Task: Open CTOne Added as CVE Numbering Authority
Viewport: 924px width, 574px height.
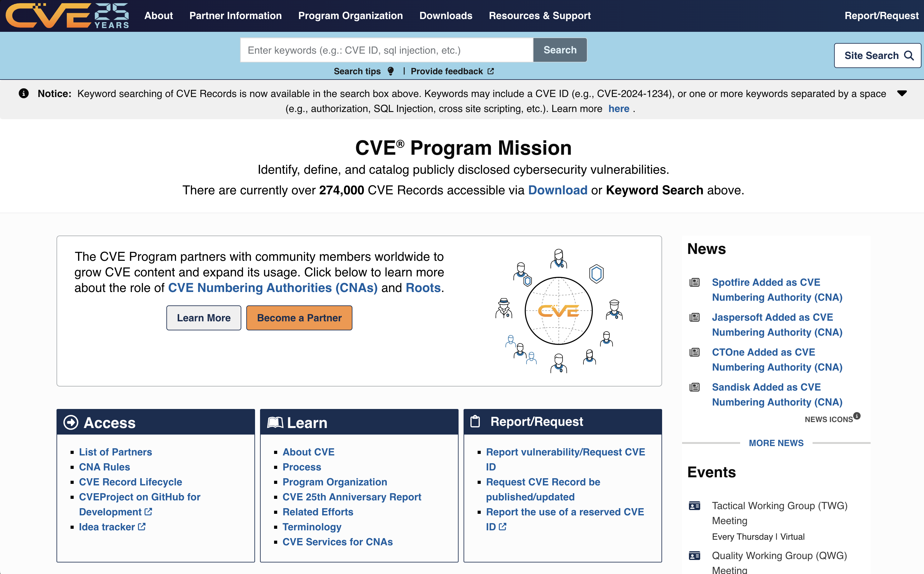Action: pos(777,359)
